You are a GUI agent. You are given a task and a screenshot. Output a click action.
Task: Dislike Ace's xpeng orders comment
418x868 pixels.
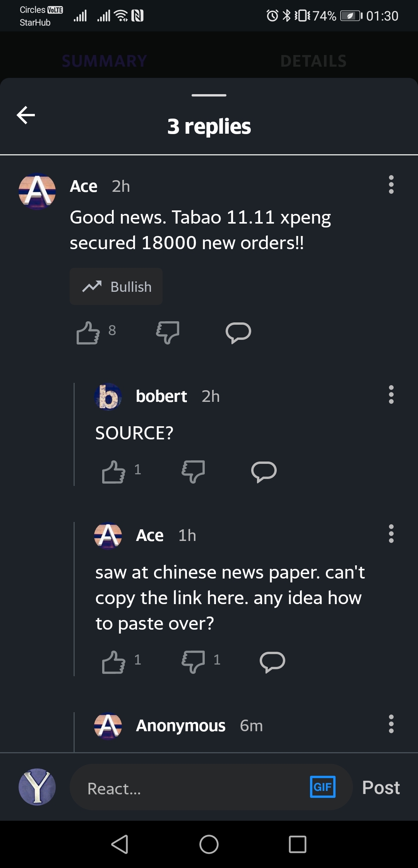168,332
